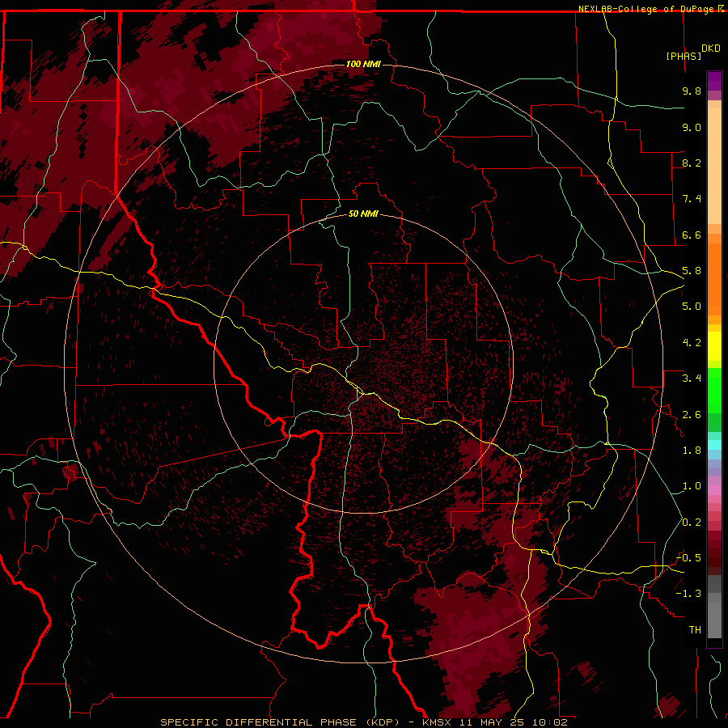The height and width of the screenshot is (728, 728).
Task: Click the 2.6 scale value
Action: coord(692,415)
